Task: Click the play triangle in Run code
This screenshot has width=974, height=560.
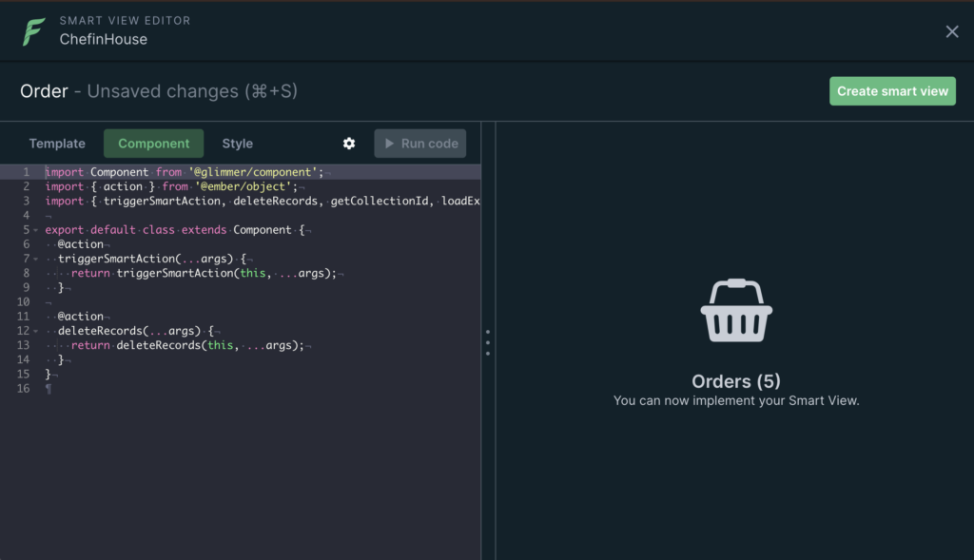Action: [388, 144]
